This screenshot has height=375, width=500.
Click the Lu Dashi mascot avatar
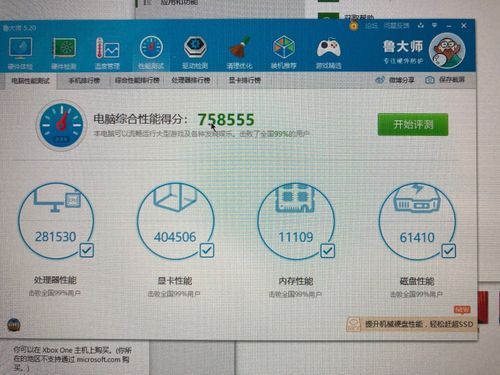(x=447, y=50)
